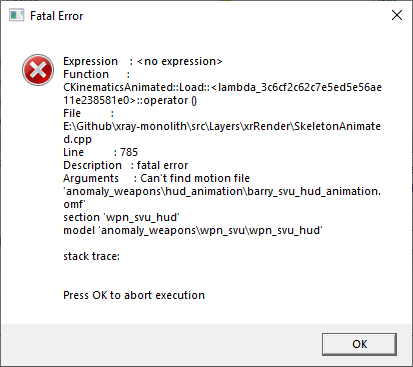Click the OK button to abort execution
Viewport: 413px width, 367px height.
pos(359,344)
